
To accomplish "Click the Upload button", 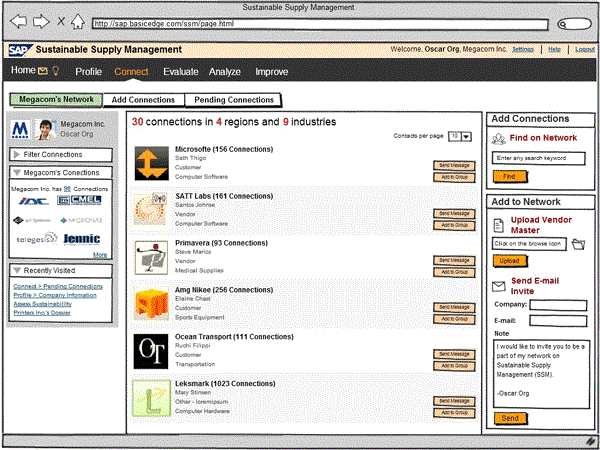I will pos(510,261).
